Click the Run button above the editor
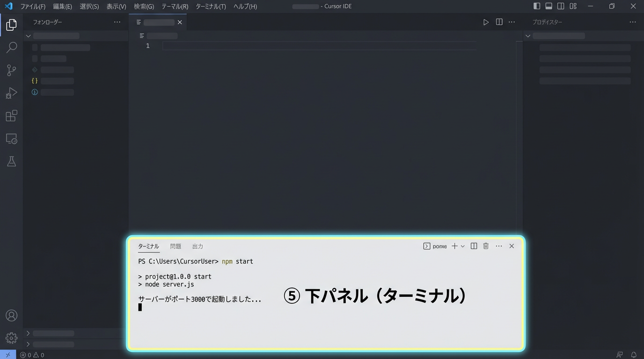 (x=486, y=22)
